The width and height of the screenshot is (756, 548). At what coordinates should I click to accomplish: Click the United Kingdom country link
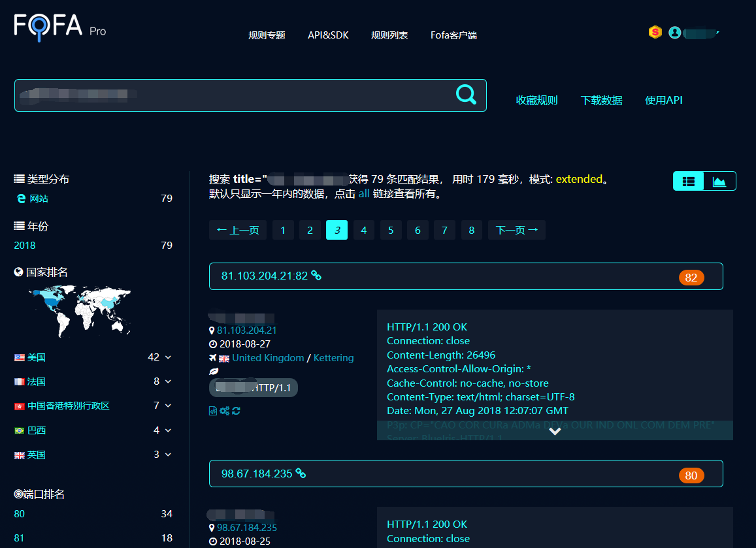[x=268, y=358]
